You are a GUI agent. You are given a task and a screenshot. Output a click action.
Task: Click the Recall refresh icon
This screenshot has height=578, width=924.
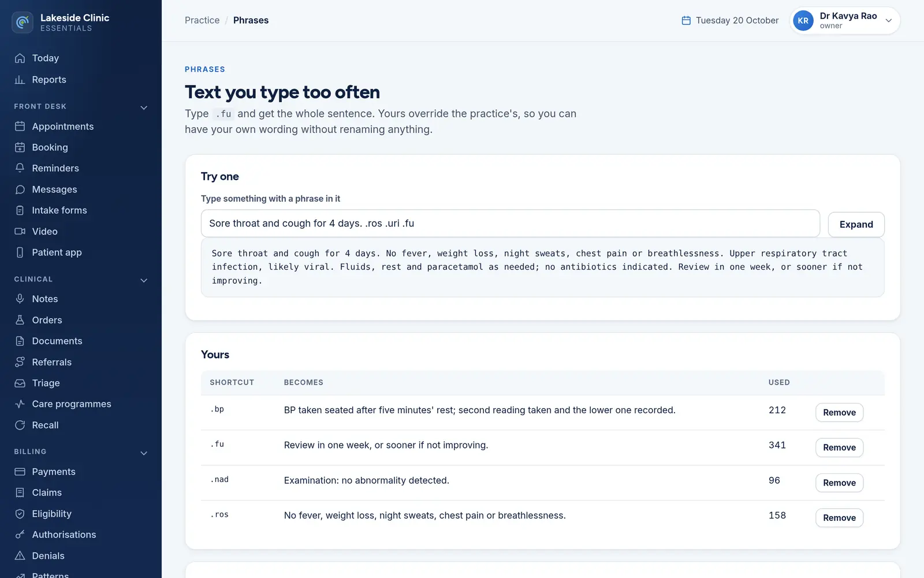tap(20, 425)
